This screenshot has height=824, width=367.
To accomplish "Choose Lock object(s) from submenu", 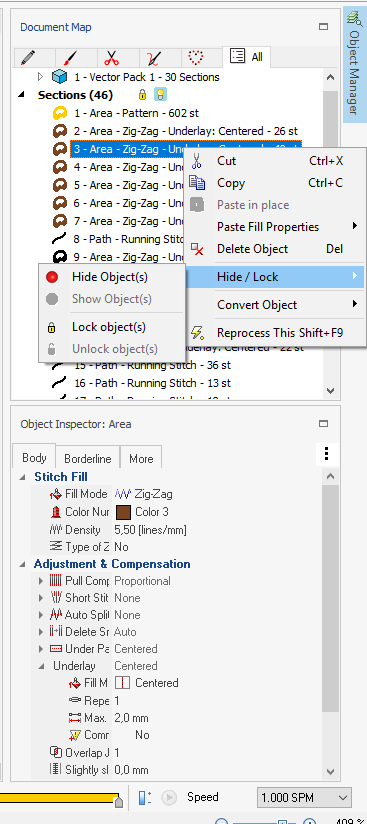I will (x=109, y=327).
